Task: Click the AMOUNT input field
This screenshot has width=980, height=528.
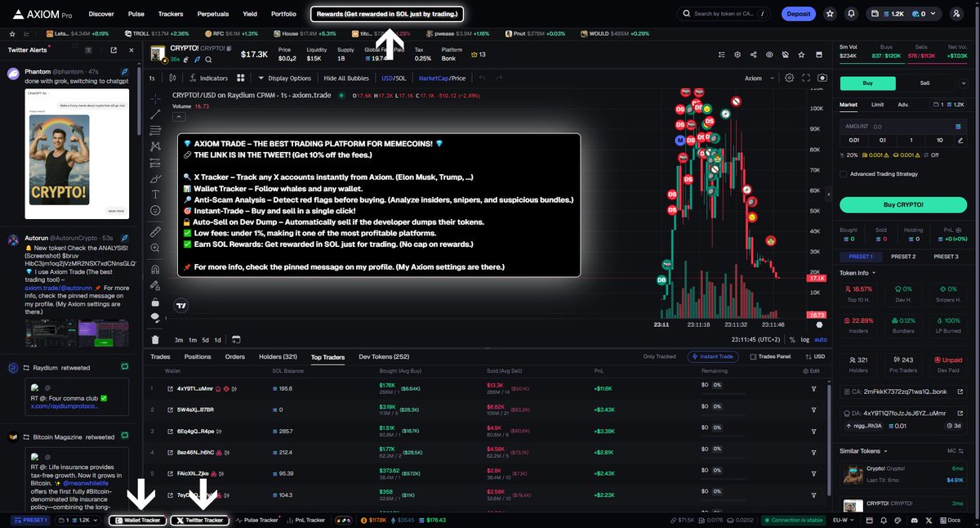Action: tap(903, 127)
